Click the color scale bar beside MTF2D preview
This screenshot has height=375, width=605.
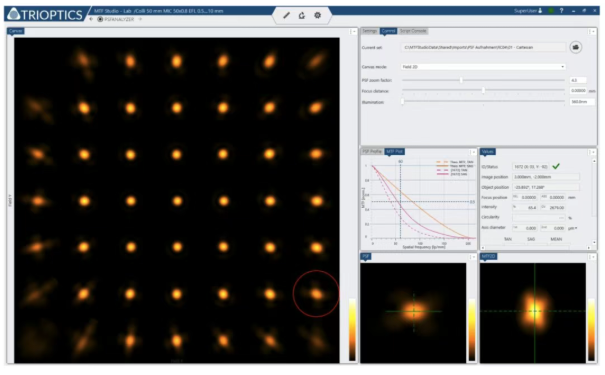tap(591, 330)
